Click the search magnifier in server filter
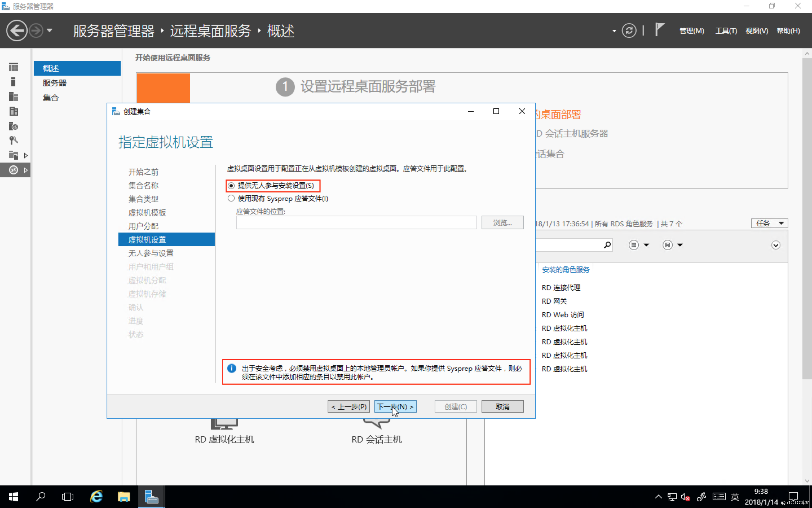Screen dimensions: 812x508 607,245
